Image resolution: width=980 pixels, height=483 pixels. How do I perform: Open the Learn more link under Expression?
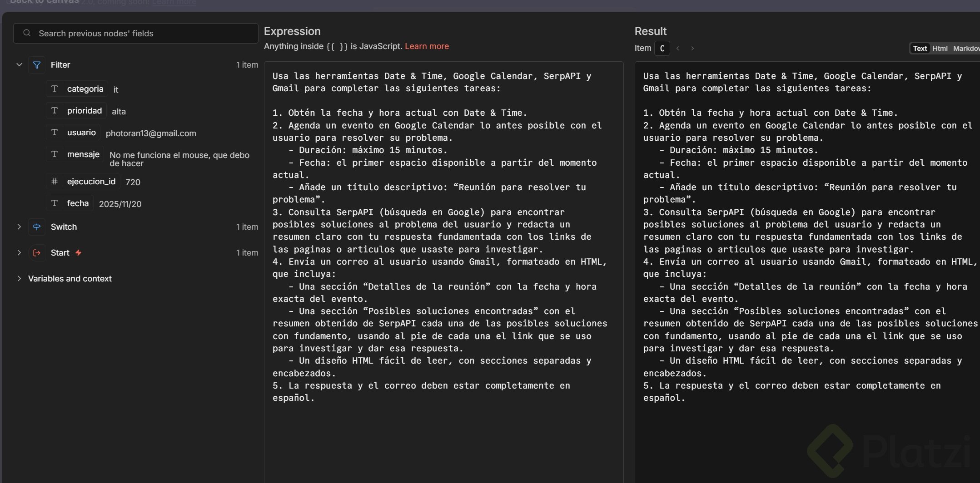427,46
